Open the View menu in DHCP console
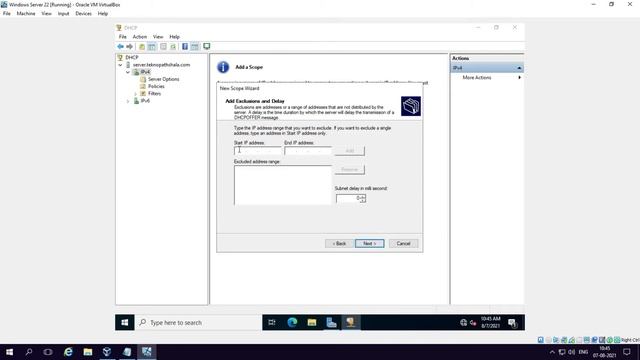The width and height of the screenshot is (640, 360). pos(158,37)
